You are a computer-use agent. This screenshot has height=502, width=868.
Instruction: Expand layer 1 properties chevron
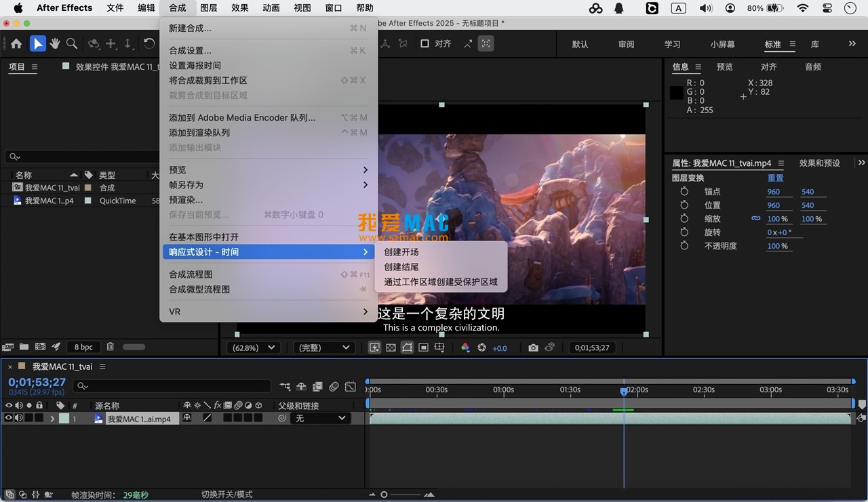pos(52,419)
